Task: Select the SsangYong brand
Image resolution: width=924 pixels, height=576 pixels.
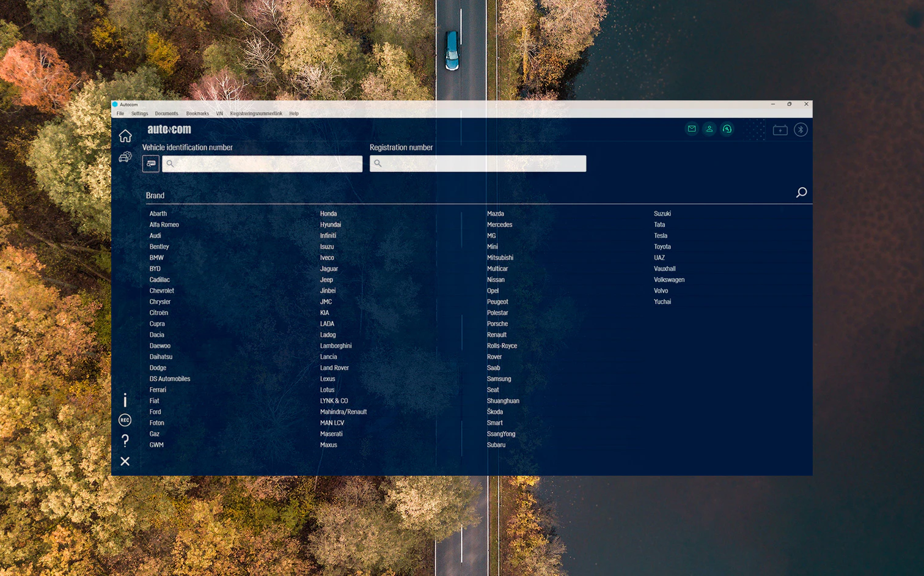Action: click(x=501, y=434)
